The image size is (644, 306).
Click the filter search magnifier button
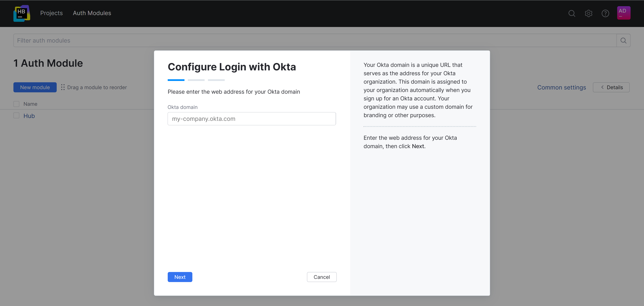click(x=623, y=40)
